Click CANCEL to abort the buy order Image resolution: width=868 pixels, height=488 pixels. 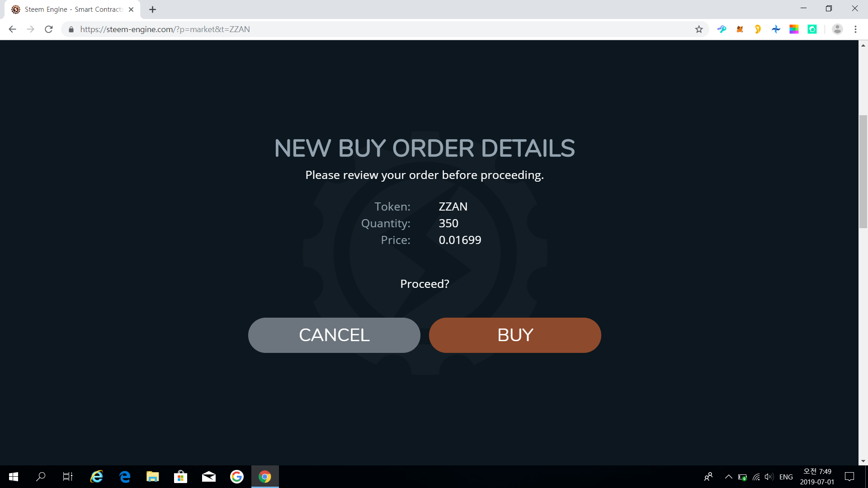click(x=334, y=335)
